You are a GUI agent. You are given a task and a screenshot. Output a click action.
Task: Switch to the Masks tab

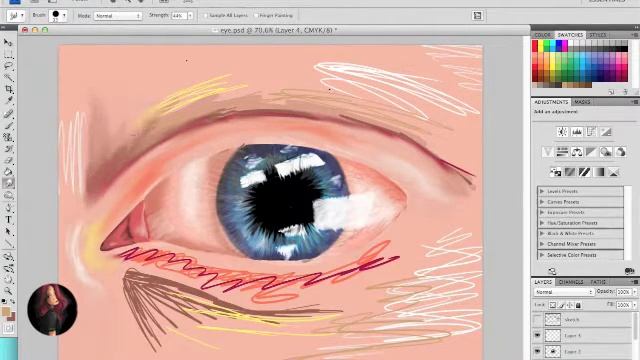click(582, 102)
